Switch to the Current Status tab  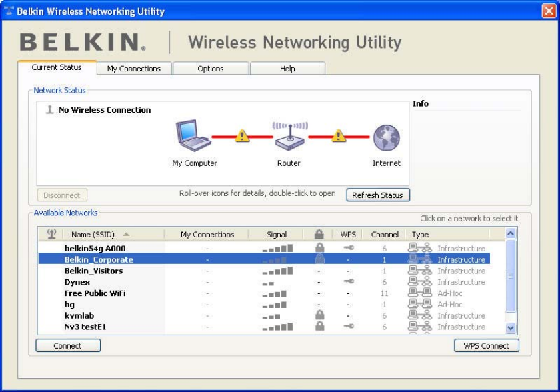[x=57, y=67]
